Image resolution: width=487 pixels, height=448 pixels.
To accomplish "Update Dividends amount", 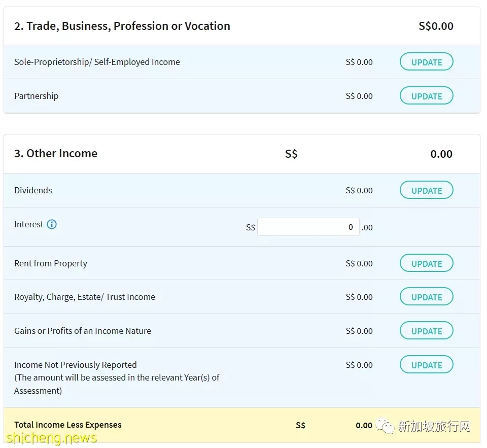I will coord(426,190).
